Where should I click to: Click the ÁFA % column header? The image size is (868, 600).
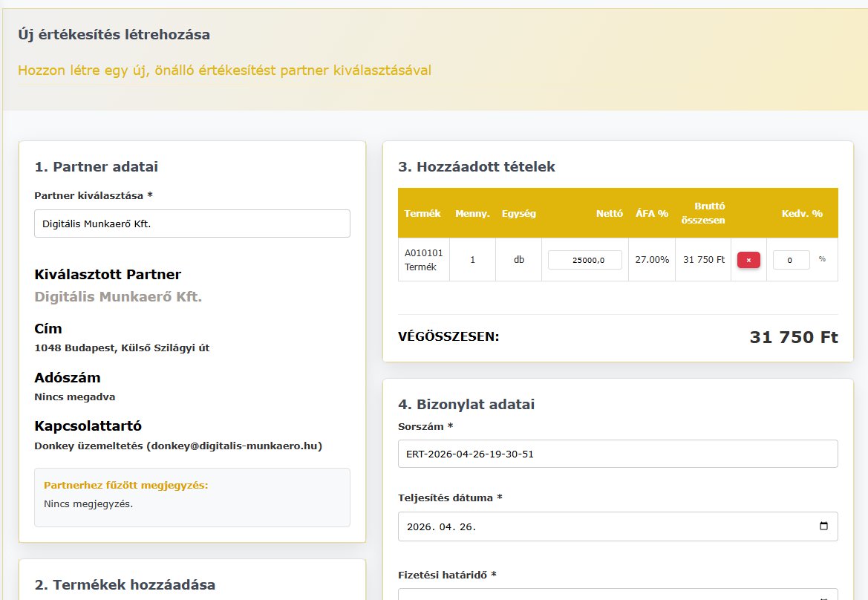tap(651, 213)
